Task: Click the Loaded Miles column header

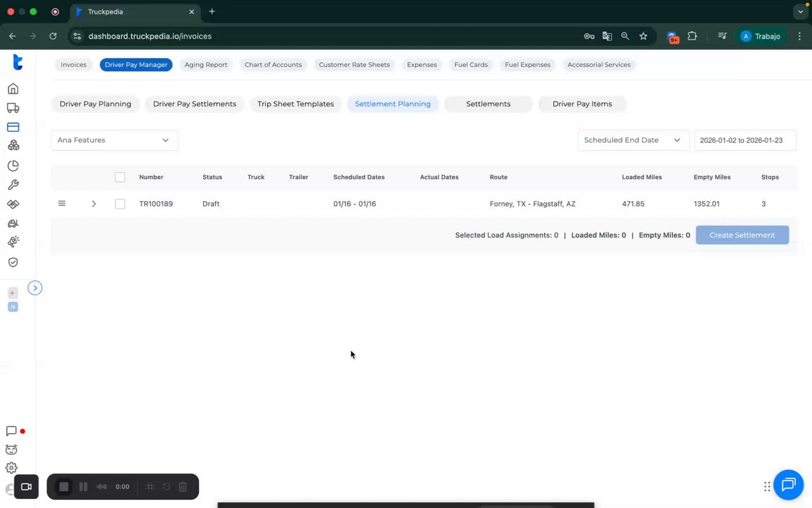Action: 642,177
